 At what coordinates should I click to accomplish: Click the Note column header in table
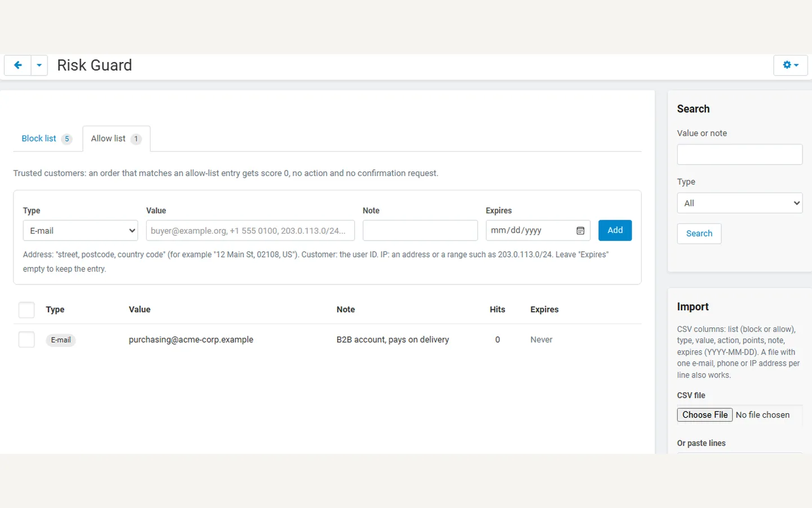pos(346,309)
